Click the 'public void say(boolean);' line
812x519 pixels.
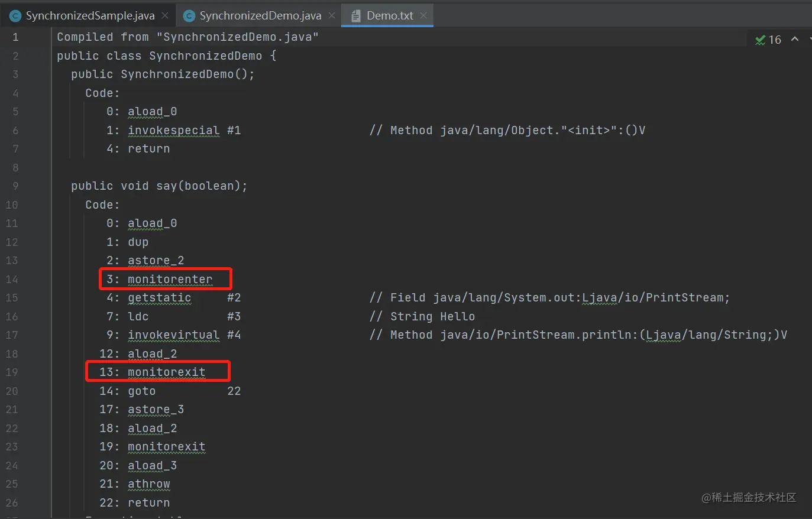pyautogui.click(x=159, y=186)
